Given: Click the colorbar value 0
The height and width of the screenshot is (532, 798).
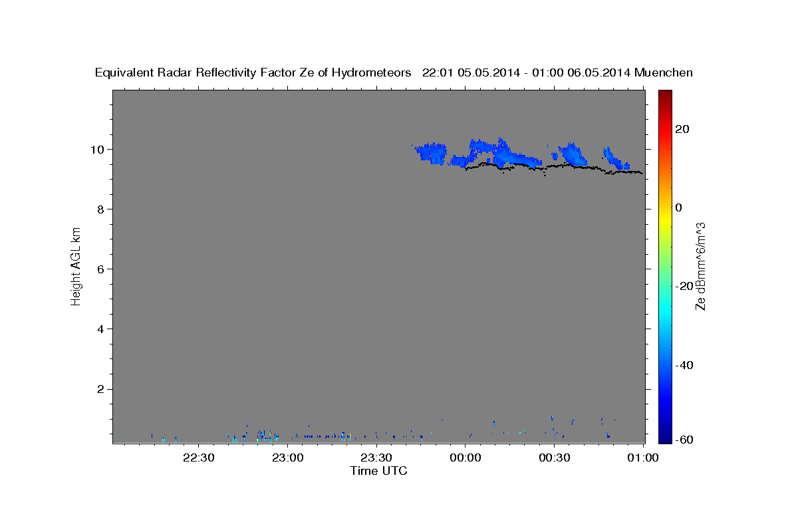Looking at the screenshot, I should [x=679, y=207].
